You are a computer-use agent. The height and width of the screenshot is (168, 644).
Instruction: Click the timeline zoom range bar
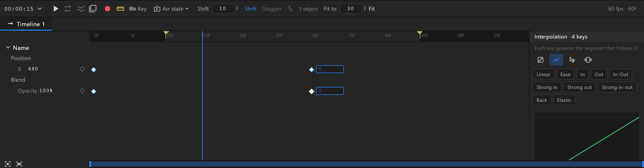point(366,164)
